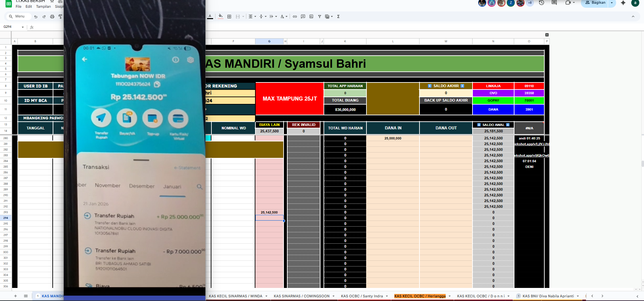644x301 pixels.
Task: Redo the last undone action
Action: tap(44, 16)
